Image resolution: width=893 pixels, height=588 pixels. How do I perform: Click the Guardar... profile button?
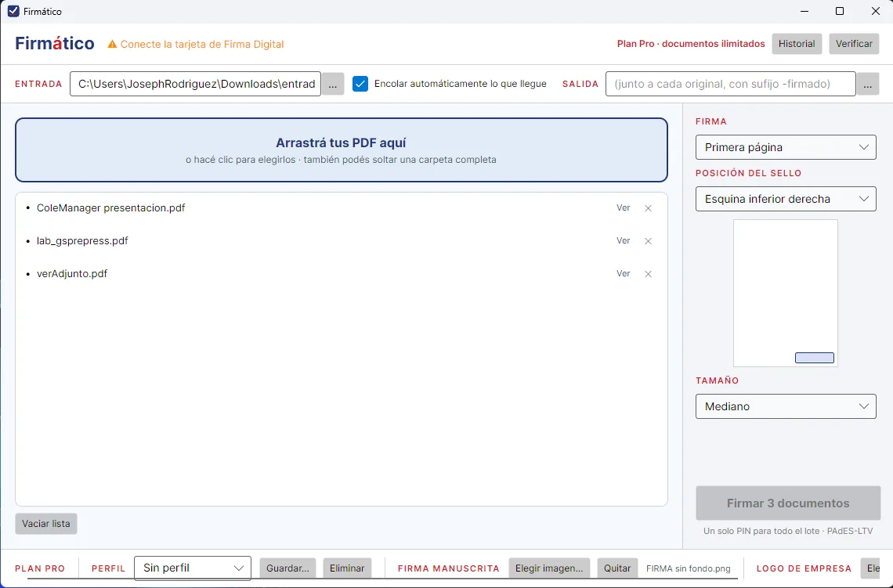click(x=287, y=568)
